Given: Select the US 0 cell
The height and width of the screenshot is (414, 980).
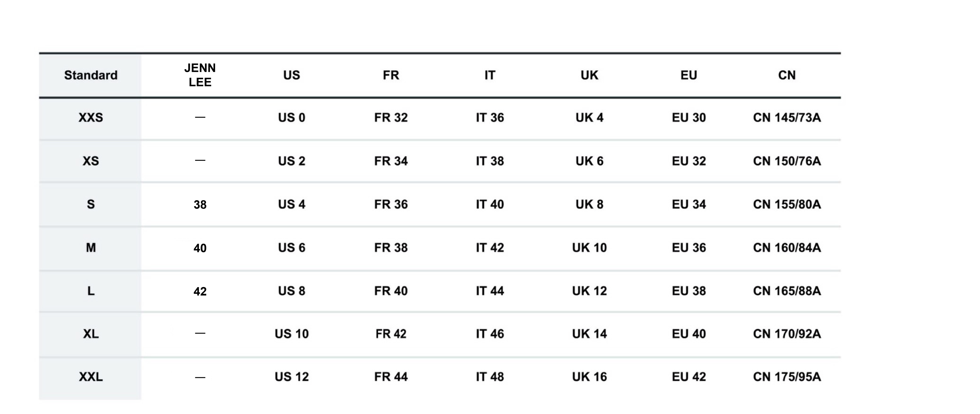Looking at the screenshot, I should click(x=291, y=118).
